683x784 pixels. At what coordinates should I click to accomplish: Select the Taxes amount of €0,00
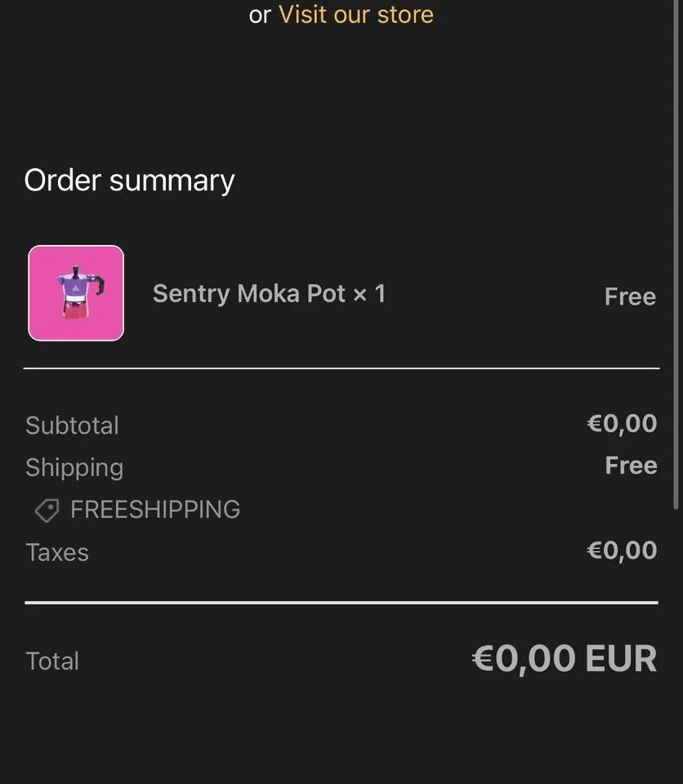coord(622,550)
